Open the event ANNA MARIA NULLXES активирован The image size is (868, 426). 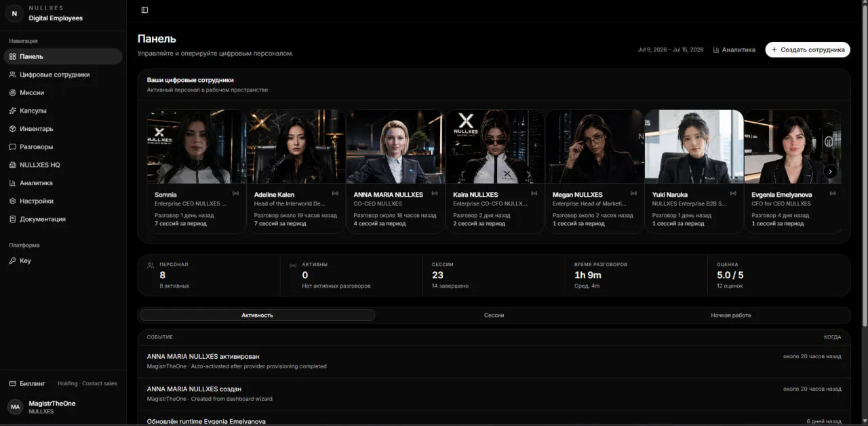point(494,362)
